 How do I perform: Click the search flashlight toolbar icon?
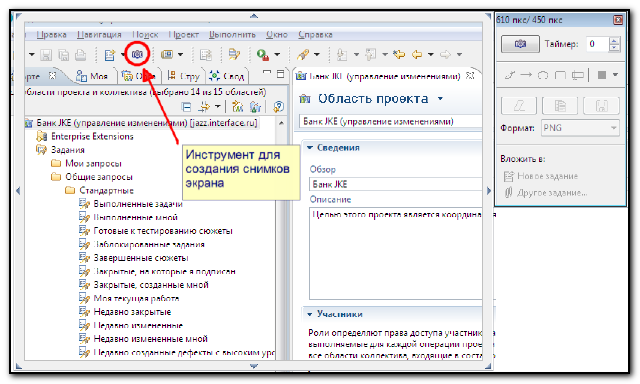click(302, 55)
